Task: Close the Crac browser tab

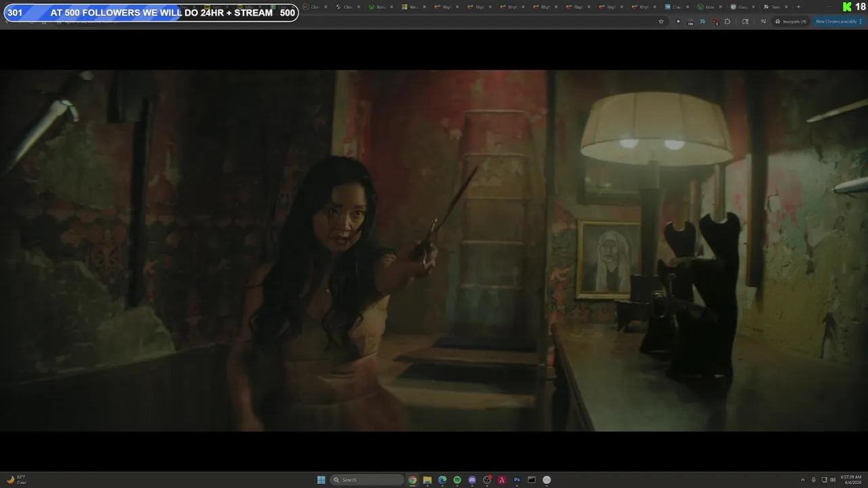Action: (x=688, y=7)
